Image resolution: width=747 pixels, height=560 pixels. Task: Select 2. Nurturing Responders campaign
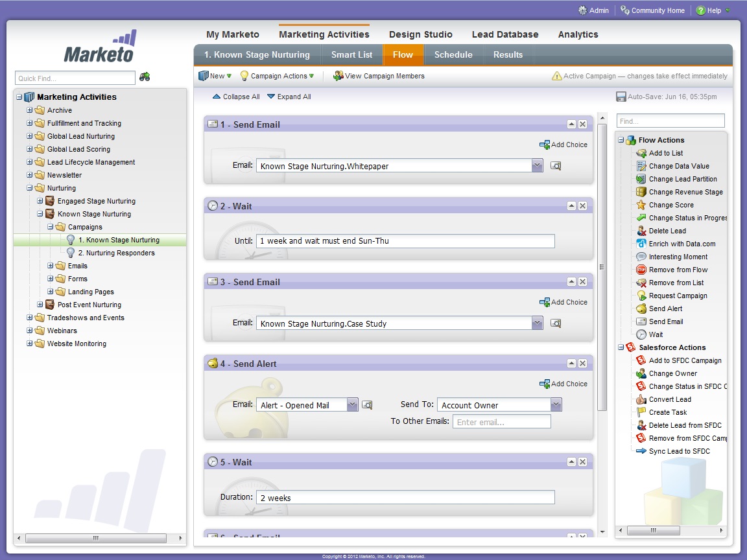[x=116, y=253]
